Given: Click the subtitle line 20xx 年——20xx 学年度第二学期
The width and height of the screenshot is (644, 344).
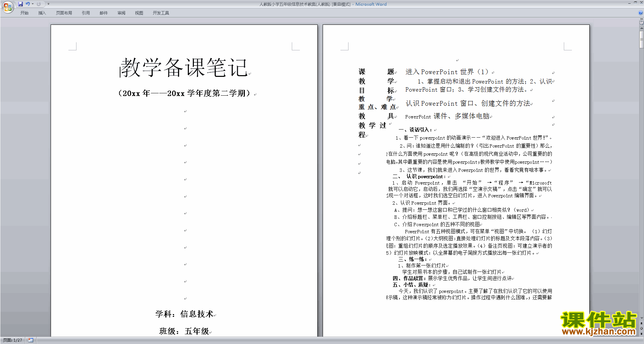Looking at the screenshot, I should click(x=184, y=93).
